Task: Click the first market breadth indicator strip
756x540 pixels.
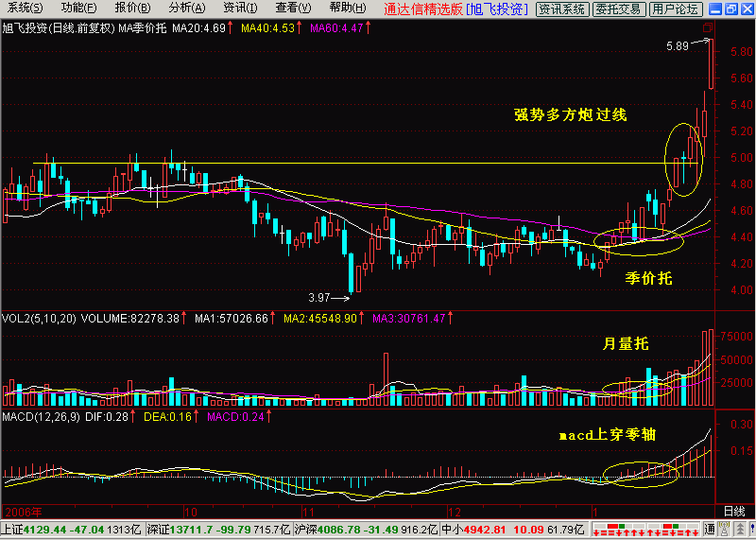Action: (x=619, y=529)
